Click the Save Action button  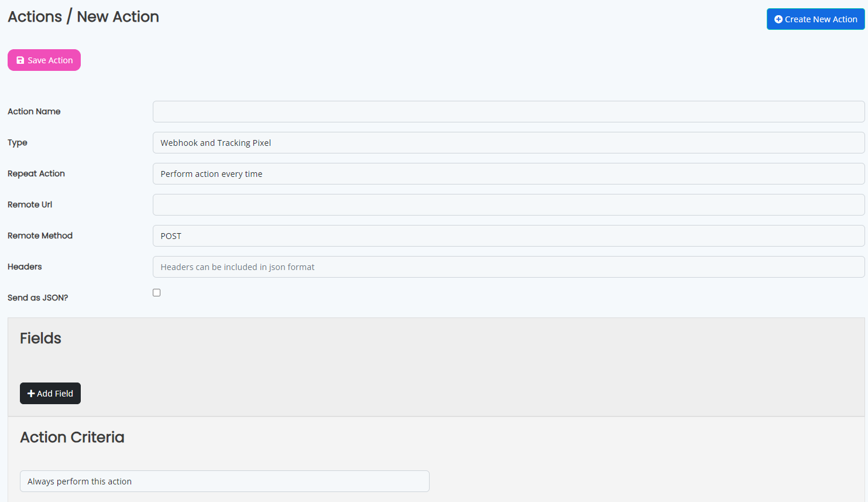click(44, 60)
